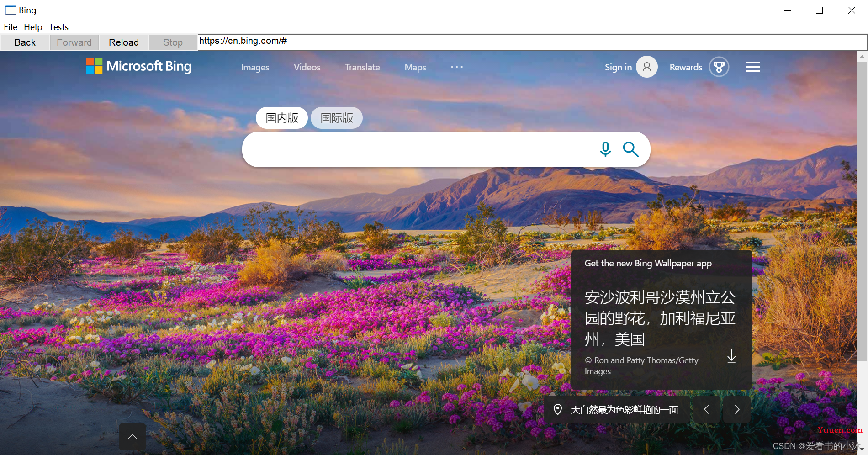Screen dimensions: 868x455
Task: Open the Translate link
Action: pyautogui.click(x=362, y=67)
